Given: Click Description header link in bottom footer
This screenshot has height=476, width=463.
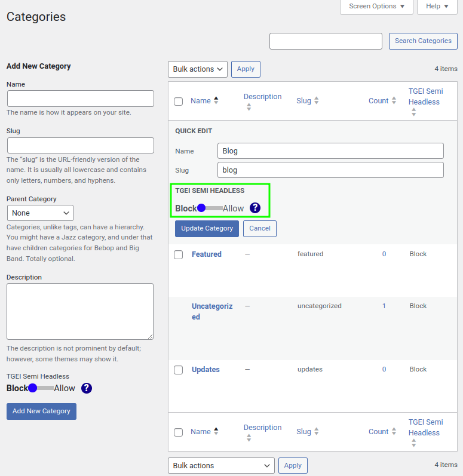Looking at the screenshot, I should (x=263, y=428).
